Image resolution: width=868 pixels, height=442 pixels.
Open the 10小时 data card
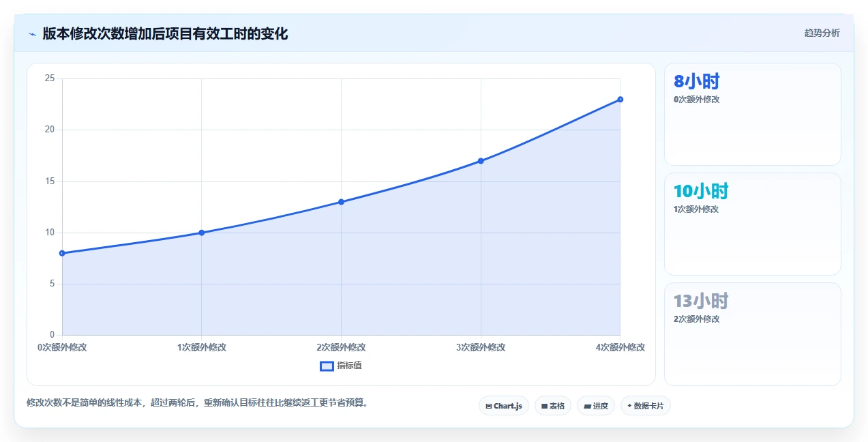tap(753, 224)
